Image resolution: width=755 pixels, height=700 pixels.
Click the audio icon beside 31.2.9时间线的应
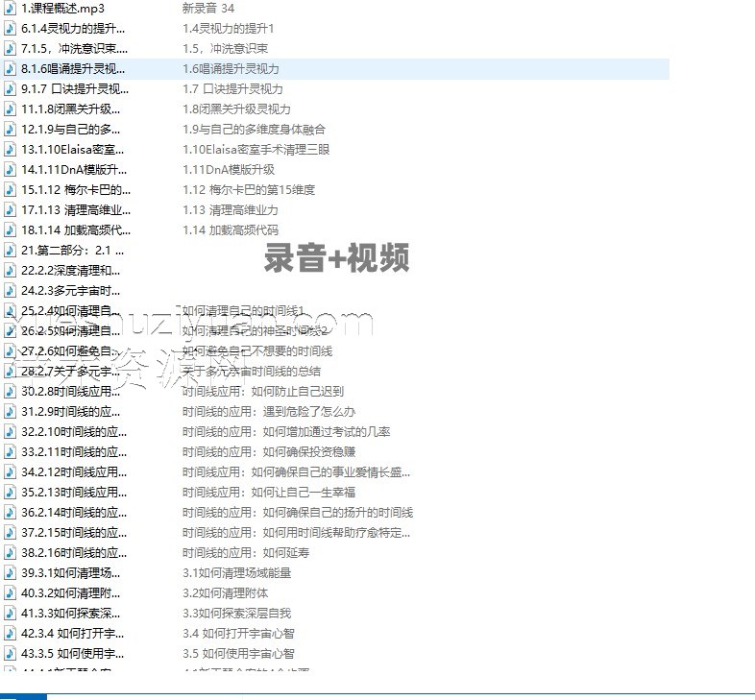(10, 412)
